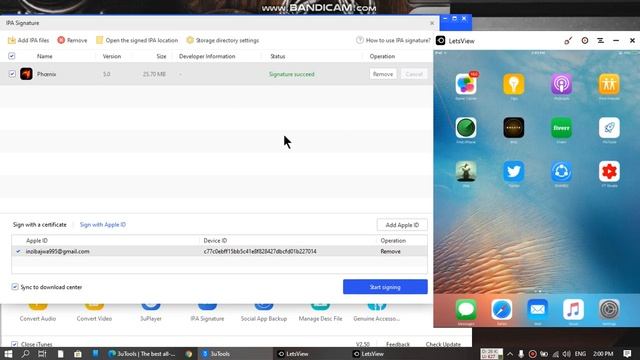
Task: Click the Feedback link in 3uTools
Action: 398,344
